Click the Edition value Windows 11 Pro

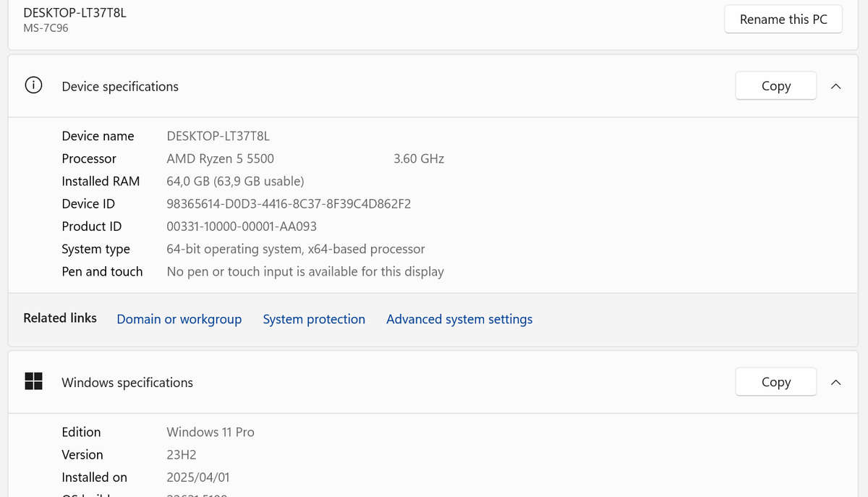click(210, 431)
